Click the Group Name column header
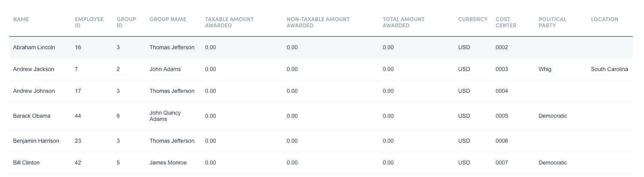The image size is (644, 177). [x=168, y=19]
